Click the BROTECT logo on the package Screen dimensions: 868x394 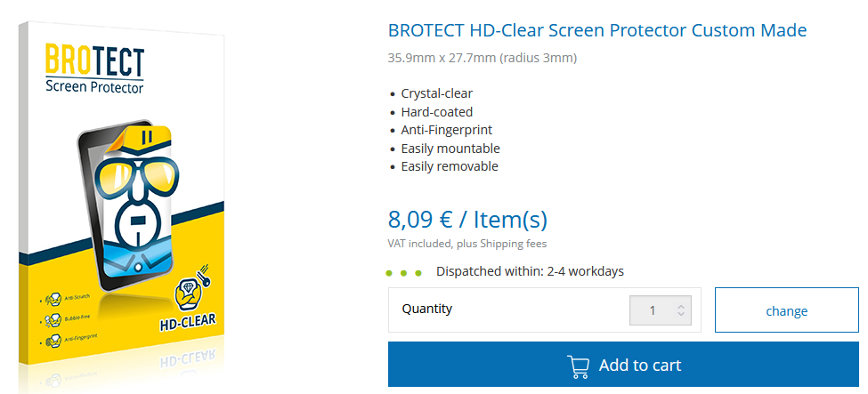[94, 68]
